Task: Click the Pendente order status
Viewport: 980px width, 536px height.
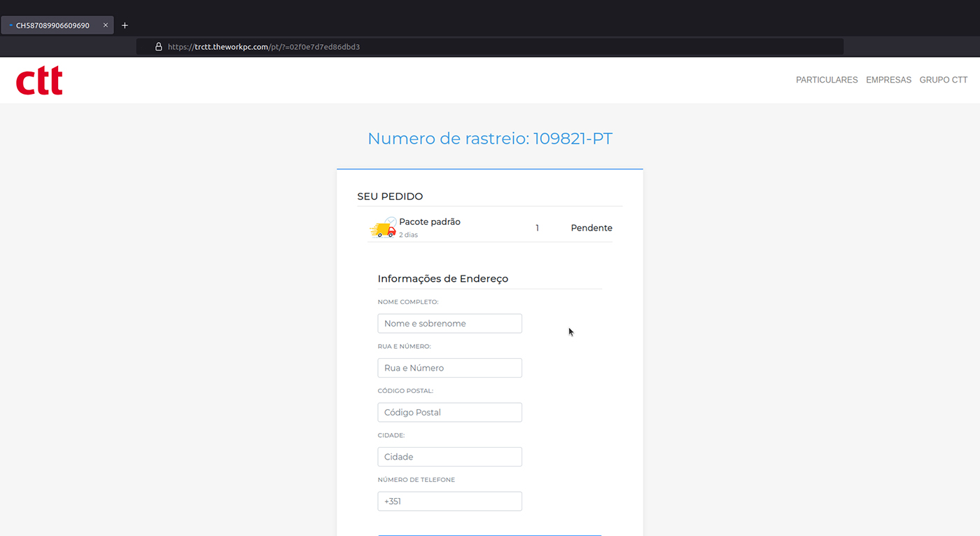Action: pos(591,228)
